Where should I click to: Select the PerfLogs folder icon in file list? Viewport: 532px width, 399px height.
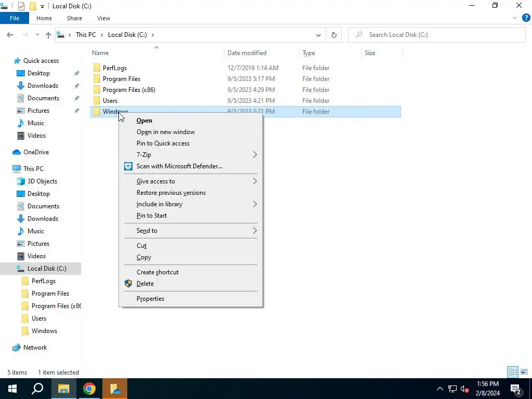click(97, 68)
